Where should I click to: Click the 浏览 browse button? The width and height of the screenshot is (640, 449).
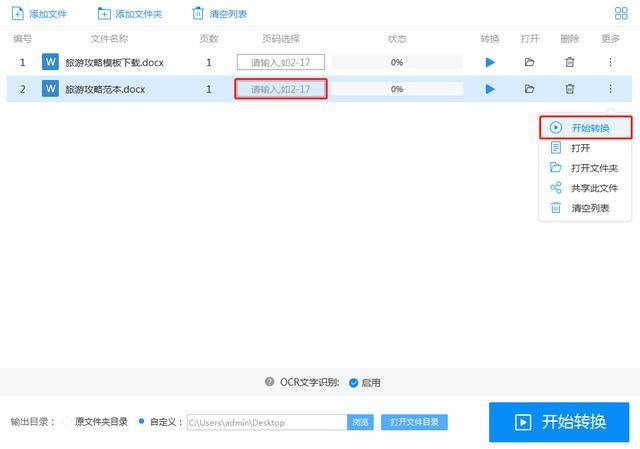tap(361, 423)
